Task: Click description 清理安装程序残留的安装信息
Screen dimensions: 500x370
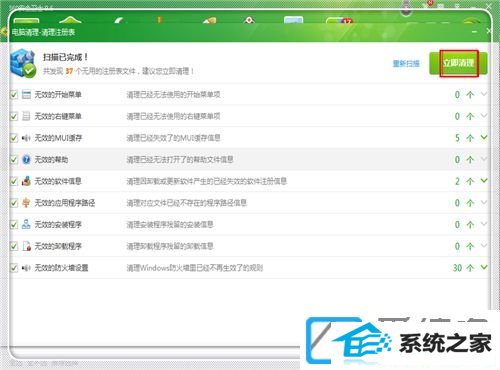Action: point(170,225)
